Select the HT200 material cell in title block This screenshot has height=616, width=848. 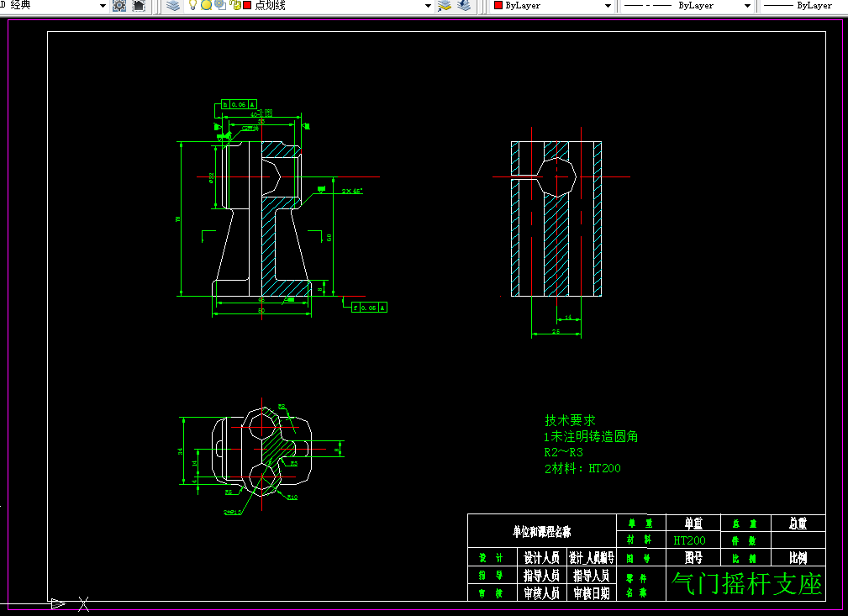(689, 540)
